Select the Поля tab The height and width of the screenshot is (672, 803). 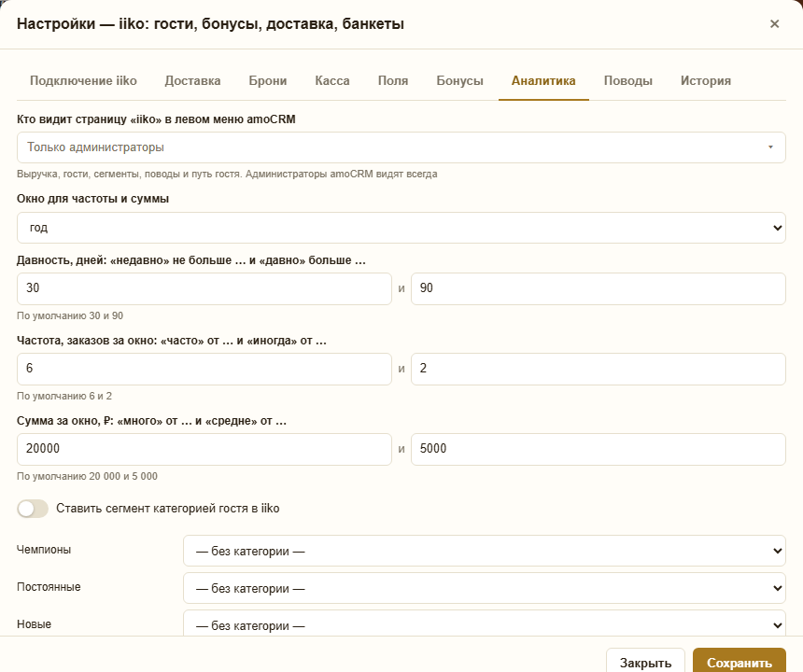point(393,81)
